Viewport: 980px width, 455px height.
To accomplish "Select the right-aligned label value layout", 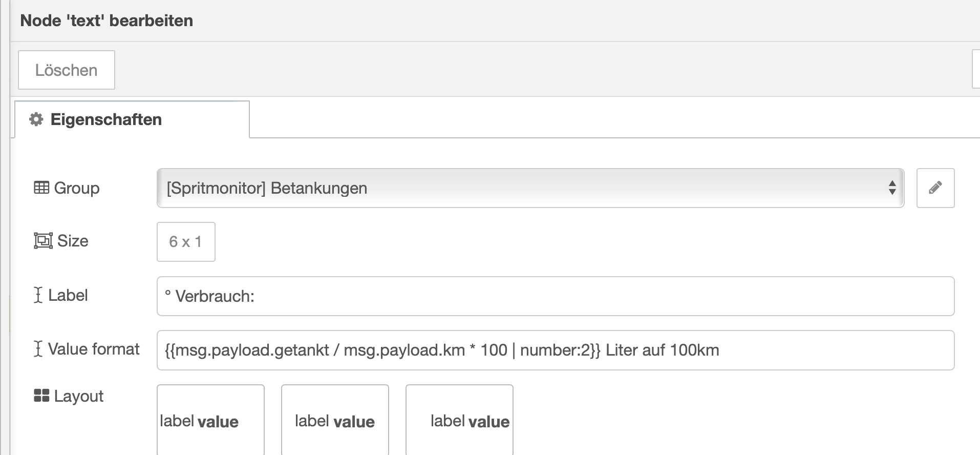I will pyautogui.click(x=459, y=420).
